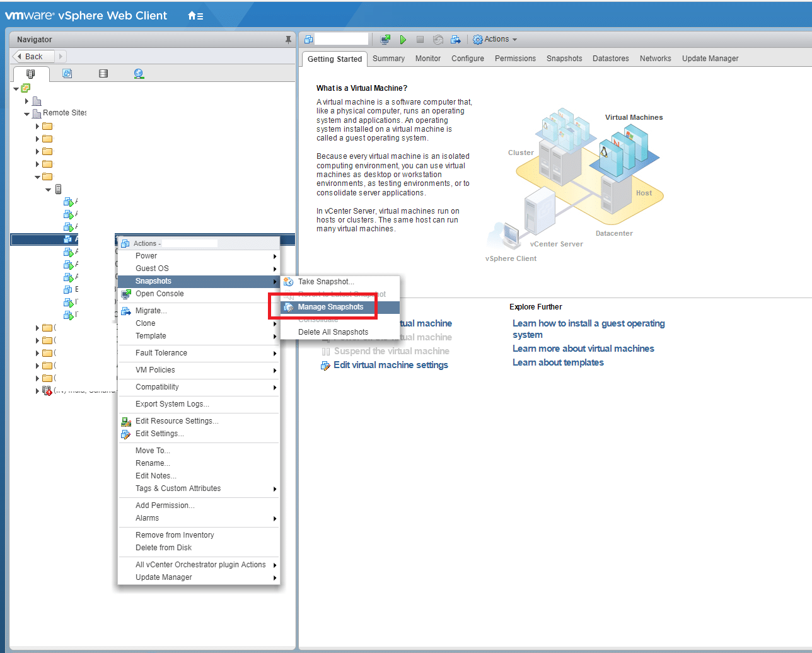Open the Fault Tolerance submenu
Image resolution: width=812 pixels, height=653 pixels.
(199, 353)
